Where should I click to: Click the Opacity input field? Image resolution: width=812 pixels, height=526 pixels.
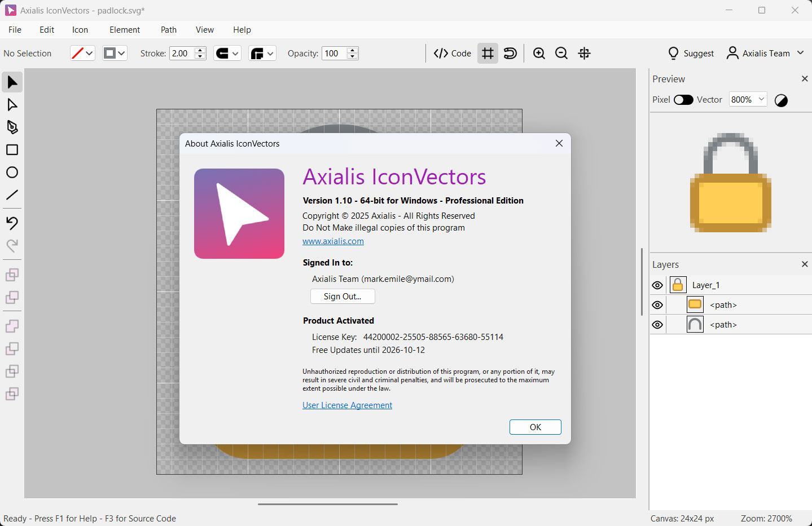pos(334,54)
